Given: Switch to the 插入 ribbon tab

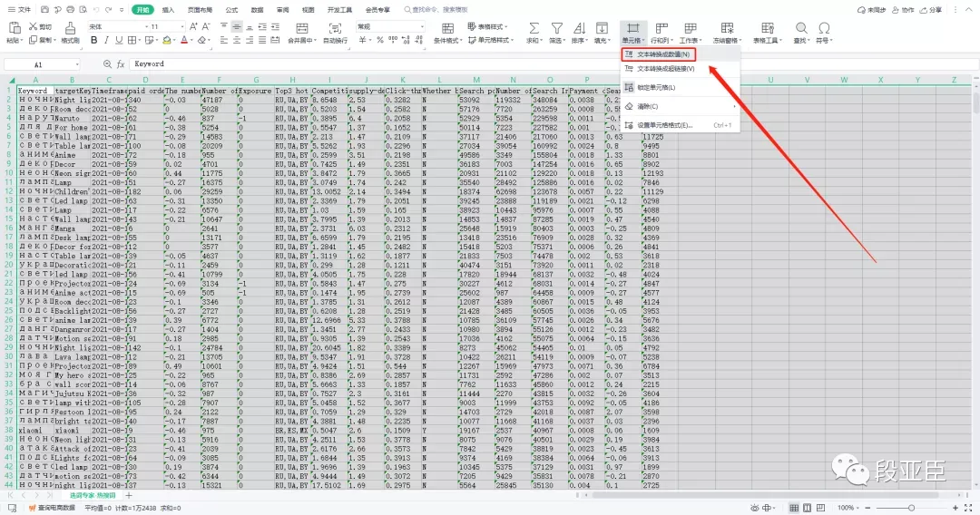Looking at the screenshot, I should pos(168,10).
